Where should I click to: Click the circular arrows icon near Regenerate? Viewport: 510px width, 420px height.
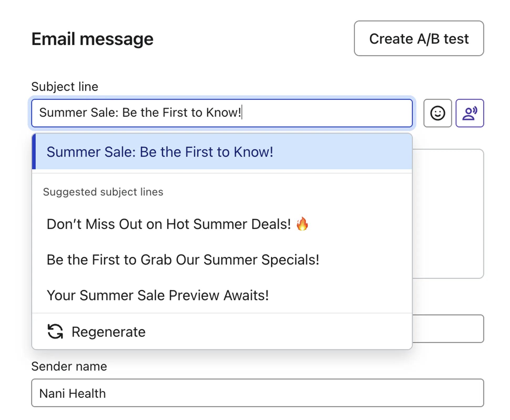55,331
